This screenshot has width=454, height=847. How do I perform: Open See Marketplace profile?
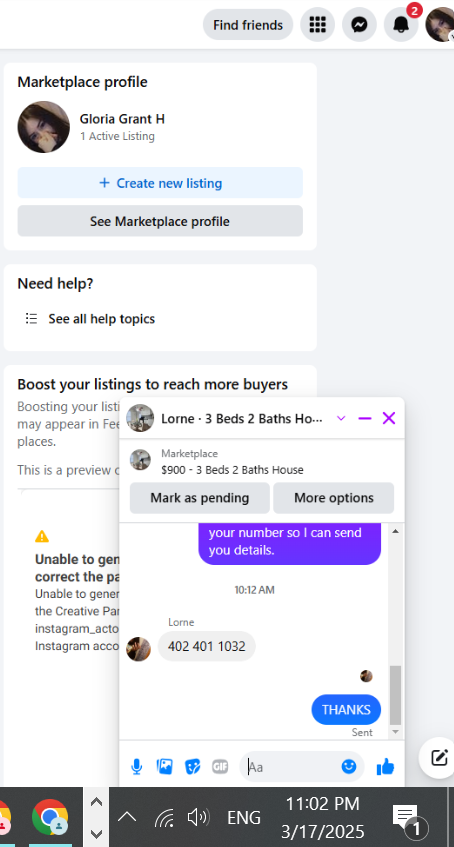[160, 221]
